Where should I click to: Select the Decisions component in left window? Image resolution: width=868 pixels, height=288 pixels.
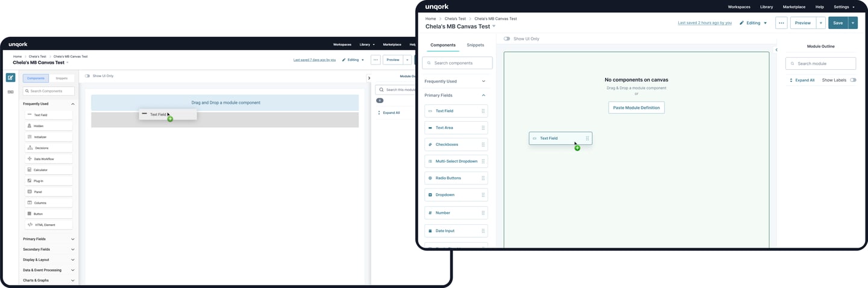[x=48, y=148]
